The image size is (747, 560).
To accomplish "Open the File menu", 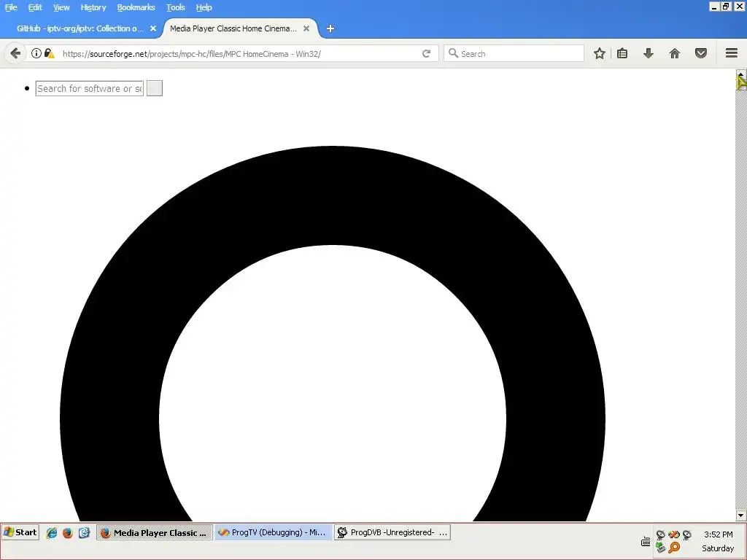I will click(11, 7).
